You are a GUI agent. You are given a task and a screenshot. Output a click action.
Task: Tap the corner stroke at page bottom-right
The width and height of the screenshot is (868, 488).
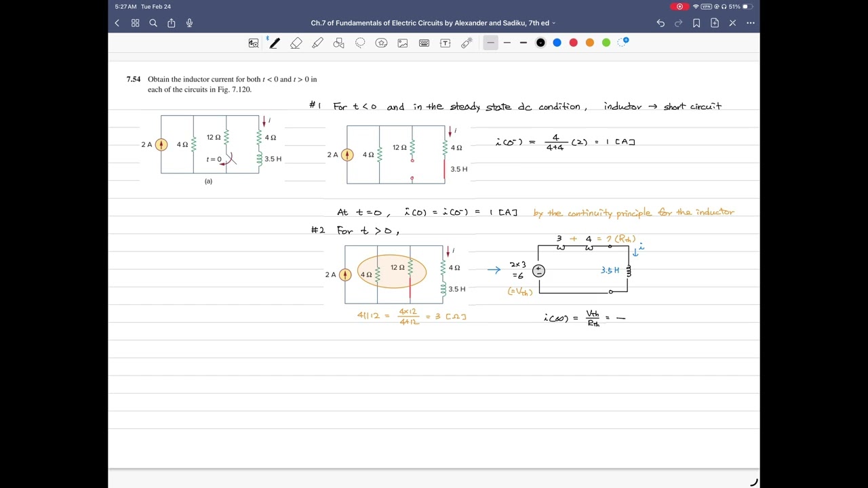[754, 483]
